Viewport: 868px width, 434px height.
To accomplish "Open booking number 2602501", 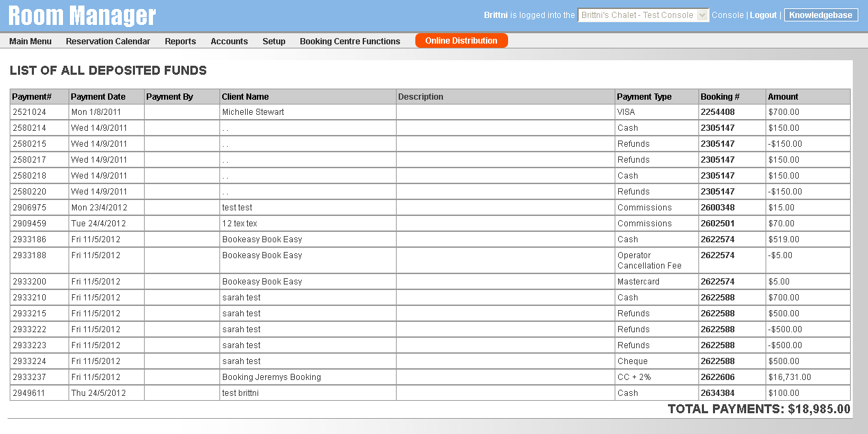I will pos(718,224).
